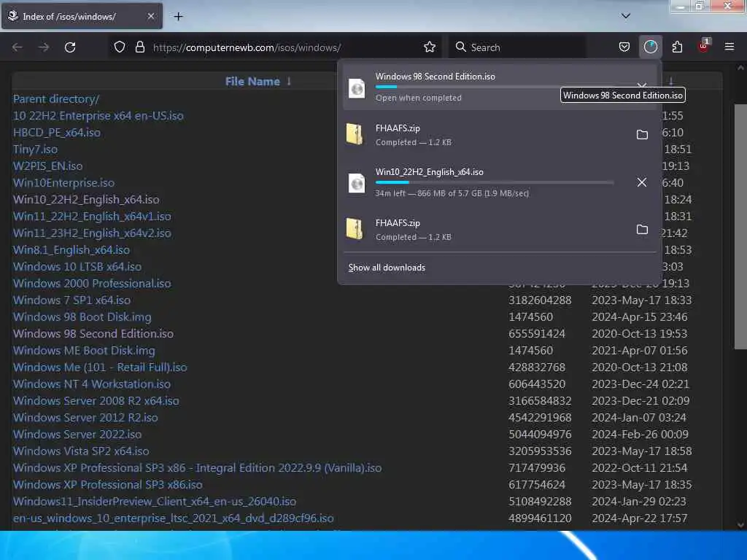
Task: Go forward with the arrow button
Action: click(44, 47)
